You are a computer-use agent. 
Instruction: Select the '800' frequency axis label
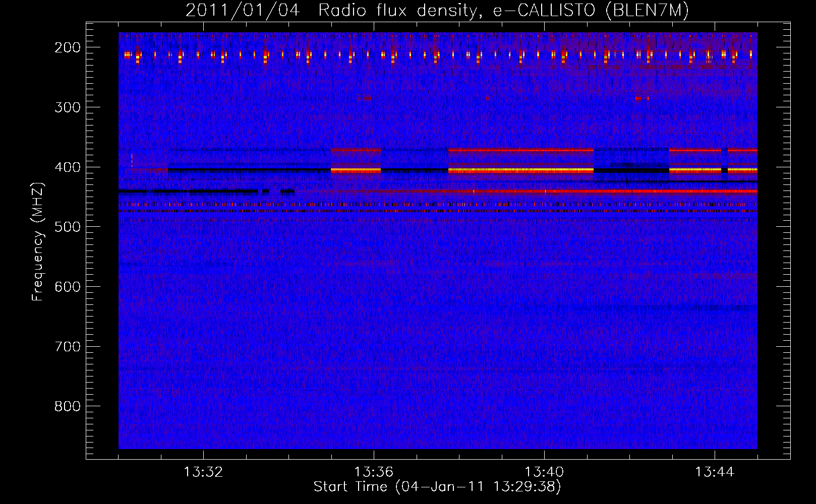[x=68, y=406]
